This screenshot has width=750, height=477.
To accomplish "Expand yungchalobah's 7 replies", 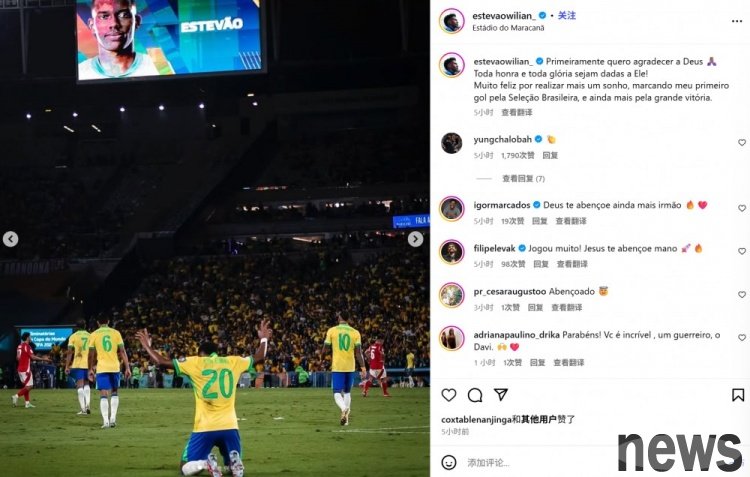I will (x=523, y=178).
